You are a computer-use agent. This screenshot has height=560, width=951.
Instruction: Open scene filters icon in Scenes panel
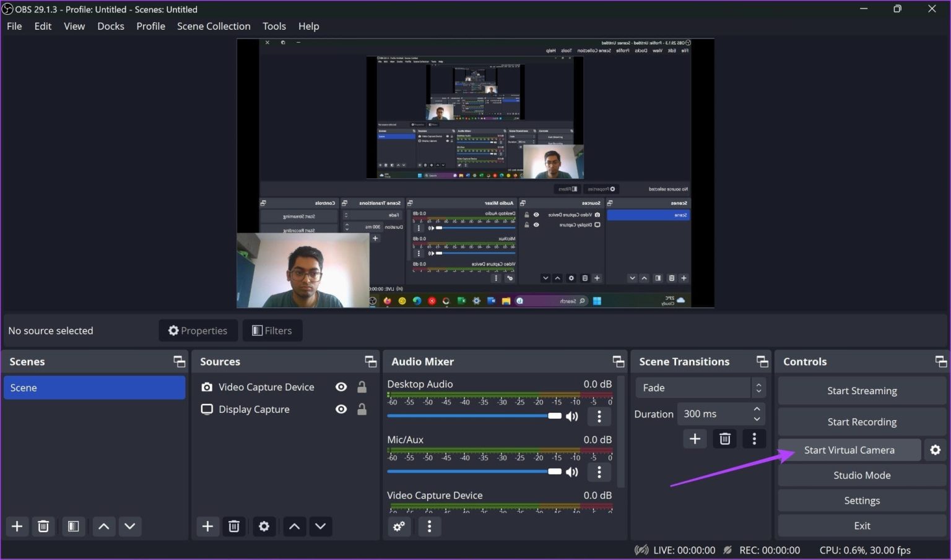pyautogui.click(x=73, y=526)
